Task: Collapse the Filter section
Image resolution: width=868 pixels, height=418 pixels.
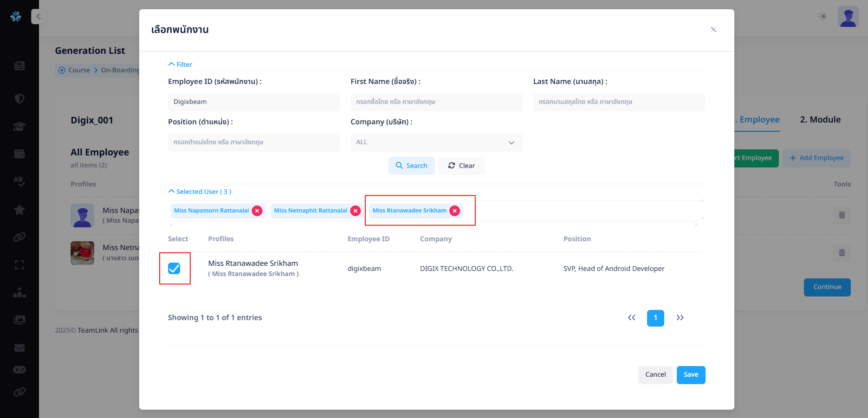Action: pos(180,64)
